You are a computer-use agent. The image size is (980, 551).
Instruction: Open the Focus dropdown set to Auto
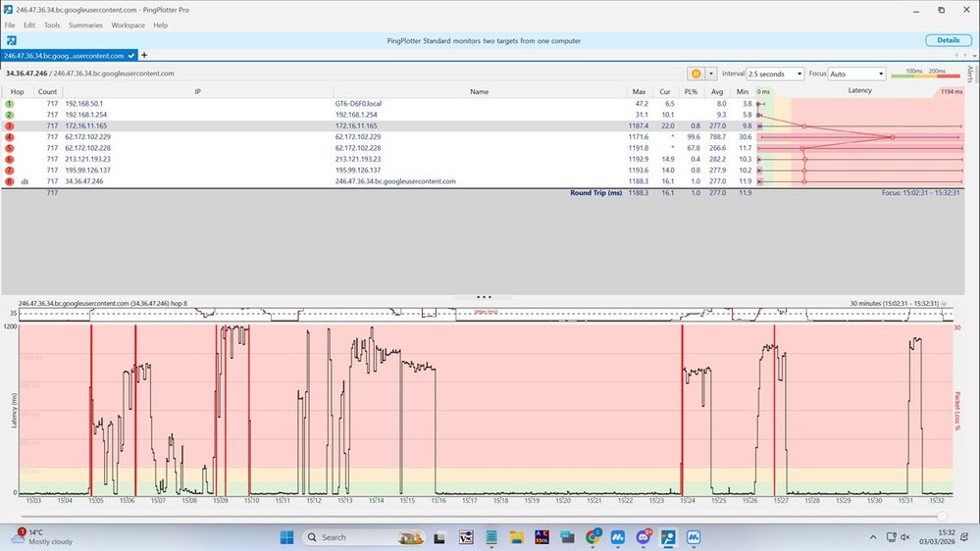[x=856, y=74]
